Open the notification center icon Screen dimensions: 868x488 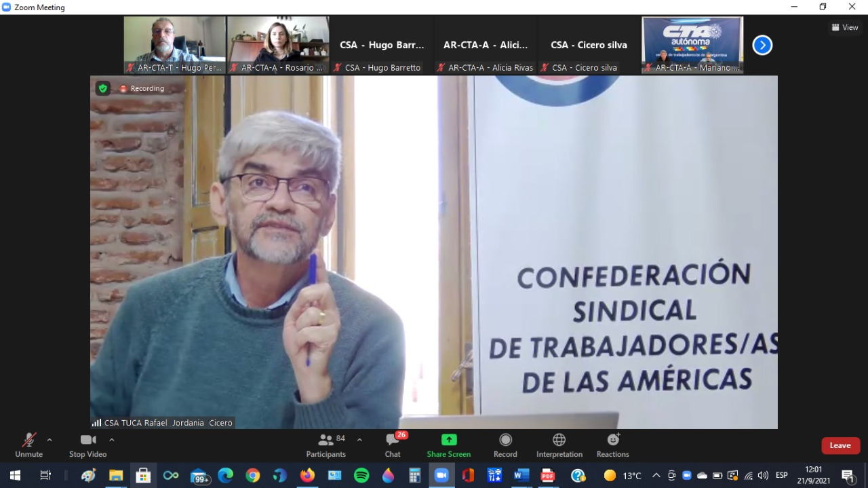tap(848, 475)
